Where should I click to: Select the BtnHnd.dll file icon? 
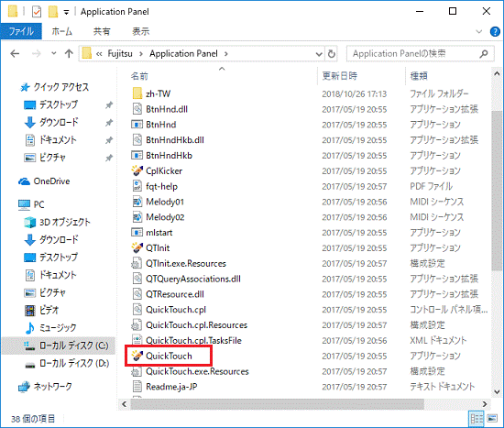point(137,109)
